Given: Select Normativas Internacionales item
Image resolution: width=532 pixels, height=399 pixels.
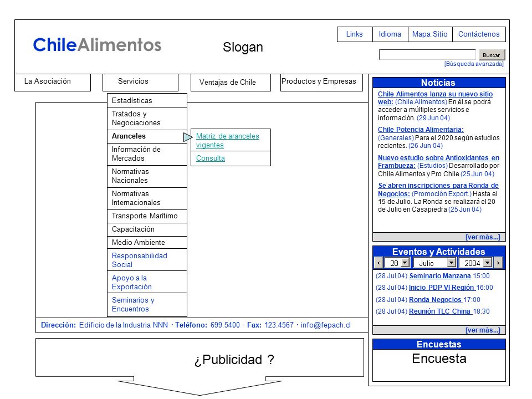Looking at the screenshot, I should pos(147,198).
